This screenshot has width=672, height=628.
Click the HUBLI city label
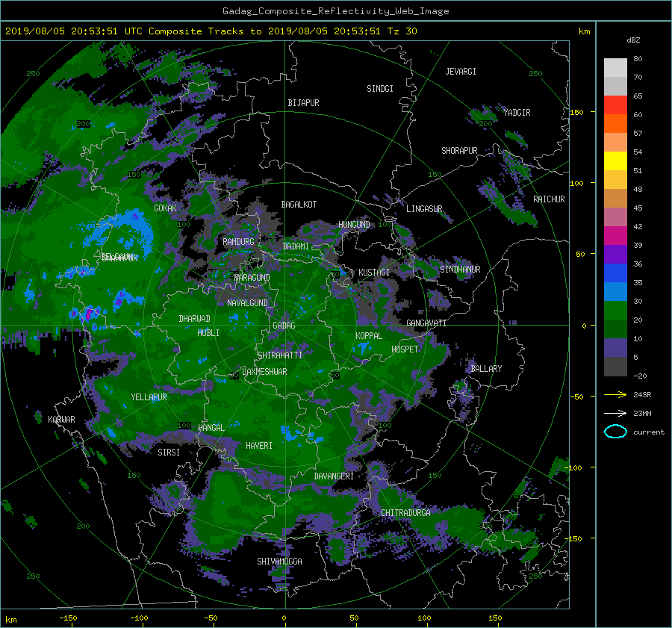pyautogui.click(x=208, y=332)
